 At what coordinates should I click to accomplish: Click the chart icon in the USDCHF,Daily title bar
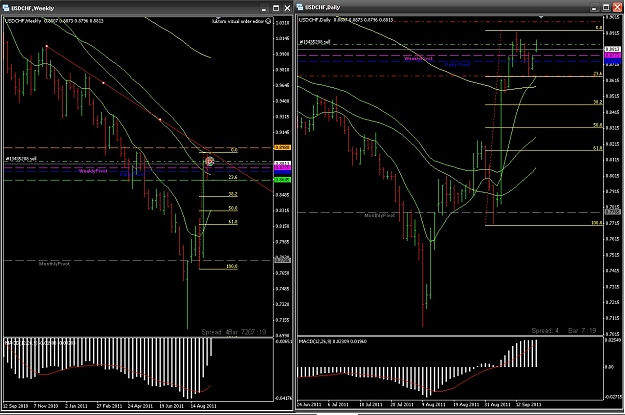(x=300, y=7)
